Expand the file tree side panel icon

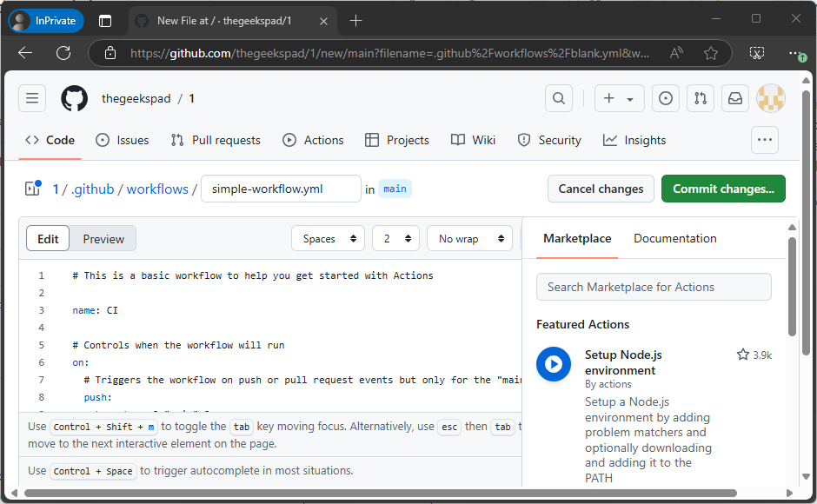coord(33,189)
